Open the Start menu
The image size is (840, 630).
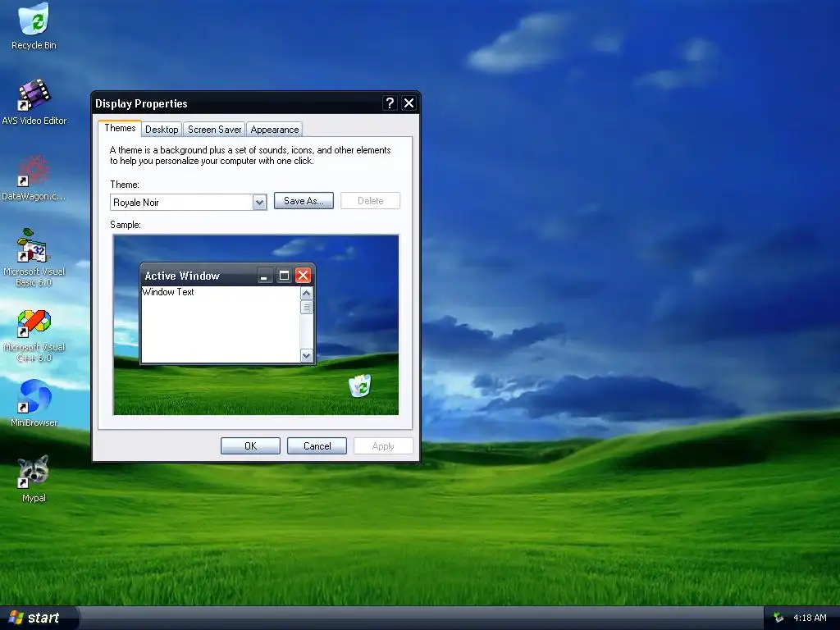coord(39,618)
